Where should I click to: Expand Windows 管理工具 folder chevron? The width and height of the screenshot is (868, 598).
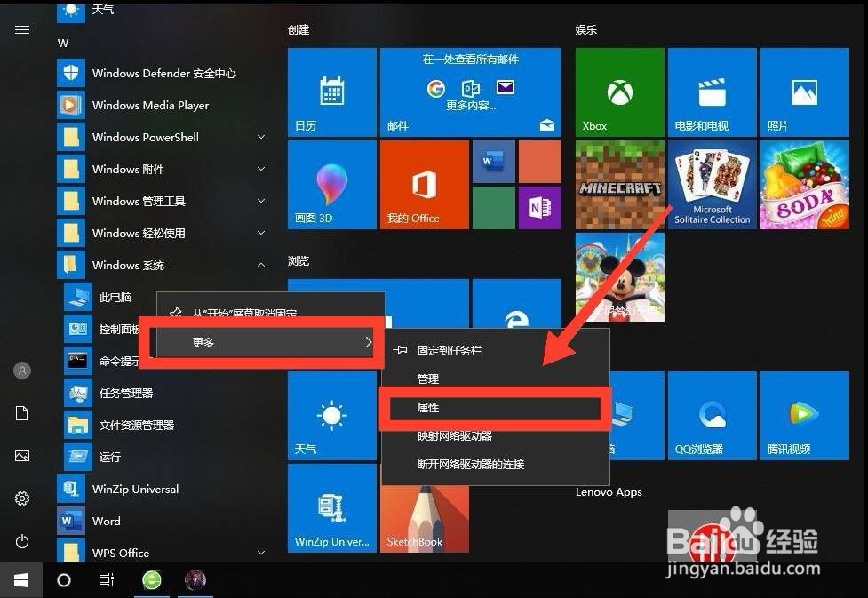[x=261, y=201]
